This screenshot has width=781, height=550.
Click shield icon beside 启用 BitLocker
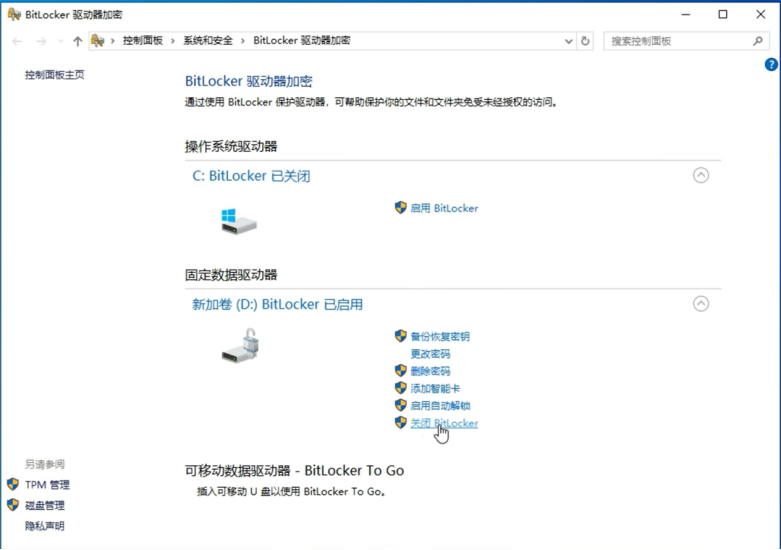pos(400,208)
